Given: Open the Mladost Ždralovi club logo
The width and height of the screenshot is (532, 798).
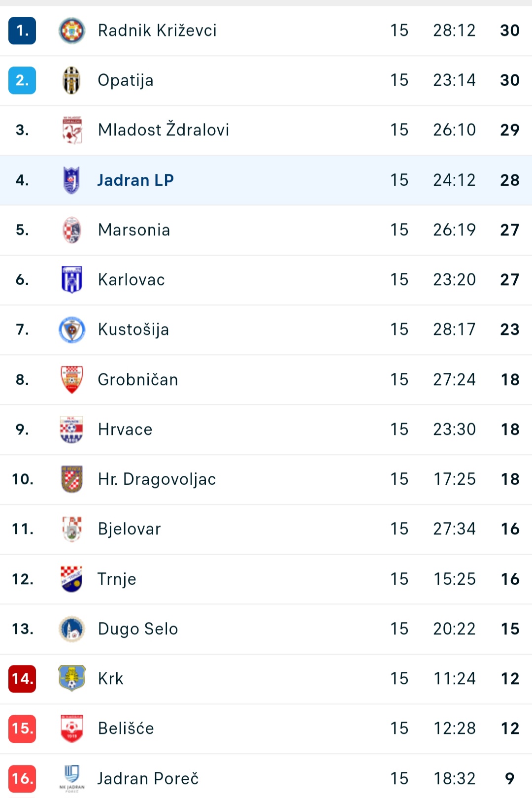Looking at the screenshot, I should point(72,130).
